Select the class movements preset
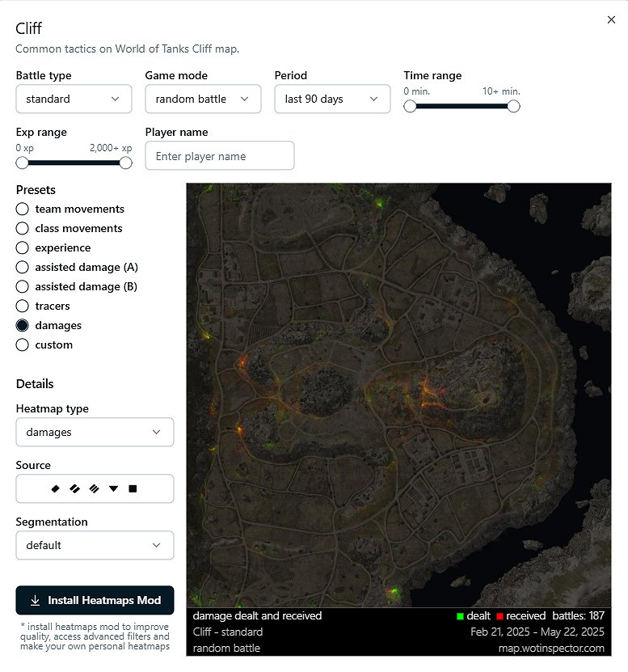Screen dimensions: 628x672 [69, 228]
